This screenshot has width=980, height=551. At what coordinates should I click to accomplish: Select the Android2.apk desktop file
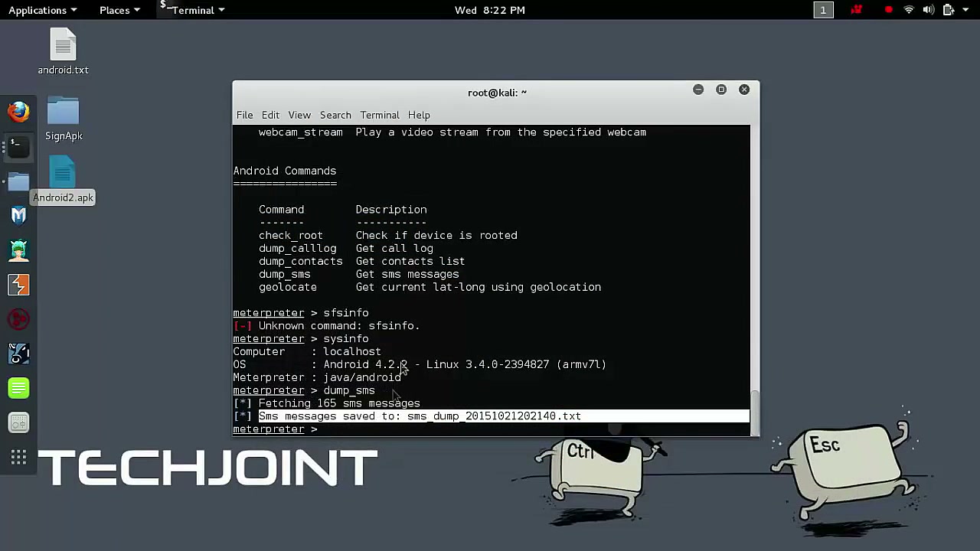point(64,181)
